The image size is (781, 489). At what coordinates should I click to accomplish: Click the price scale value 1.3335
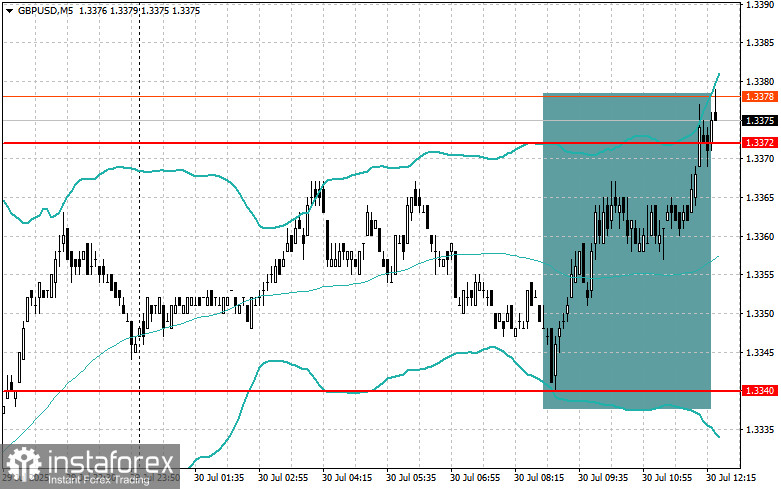(x=760, y=430)
